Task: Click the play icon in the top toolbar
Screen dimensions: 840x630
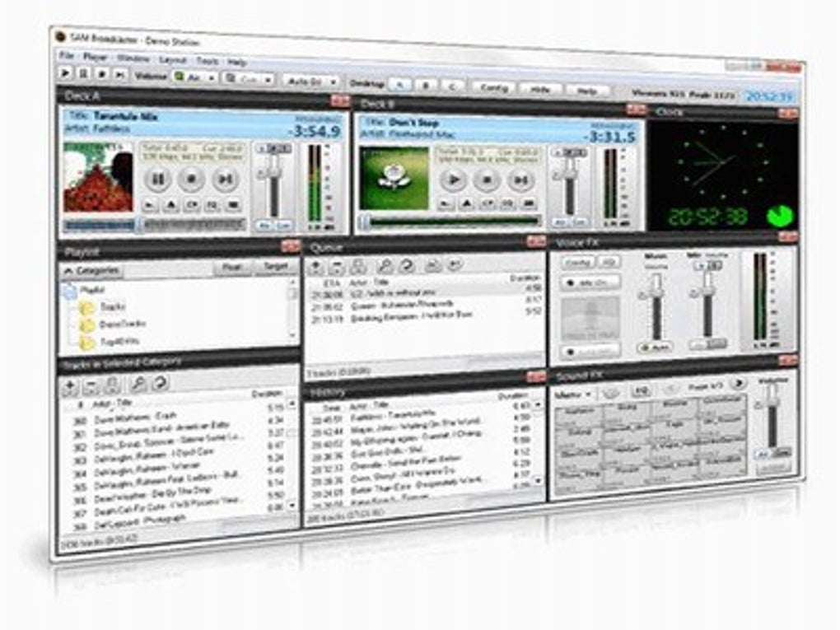Action: [65, 72]
